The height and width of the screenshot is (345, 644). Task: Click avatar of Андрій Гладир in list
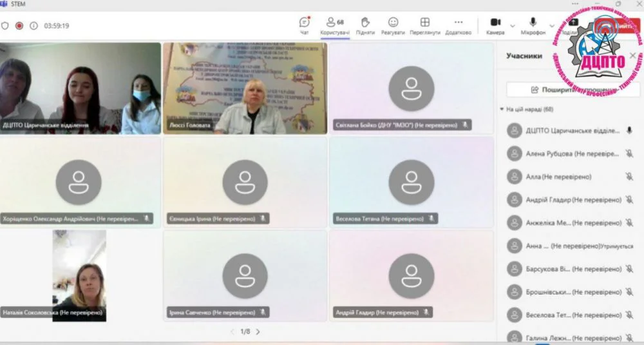pos(514,200)
